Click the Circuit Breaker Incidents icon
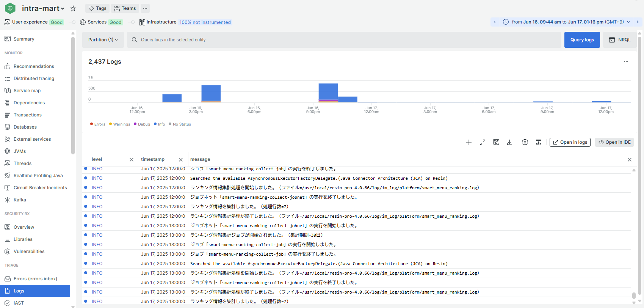The width and height of the screenshot is (644, 308). tap(7, 188)
